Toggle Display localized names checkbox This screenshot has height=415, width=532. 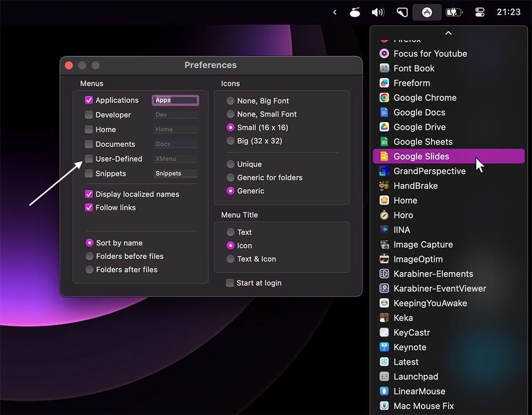click(x=88, y=194)
